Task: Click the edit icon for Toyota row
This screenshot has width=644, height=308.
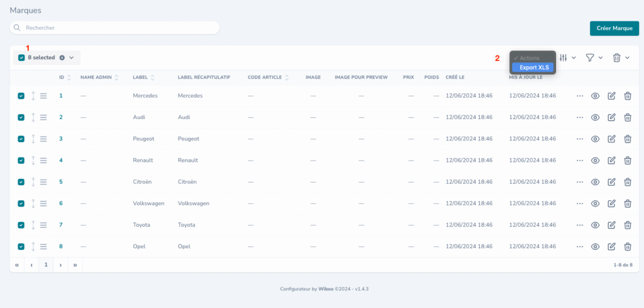Action: (611, 225)
